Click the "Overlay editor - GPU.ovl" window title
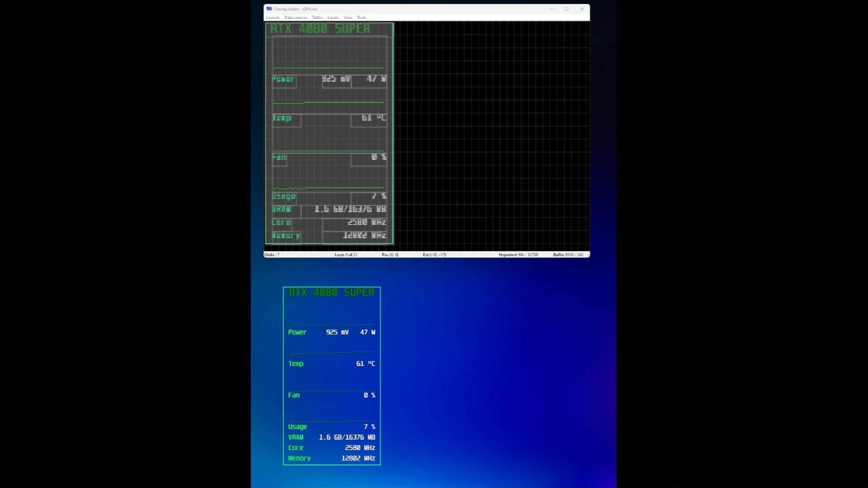868x488 pixels. point(295,9)
